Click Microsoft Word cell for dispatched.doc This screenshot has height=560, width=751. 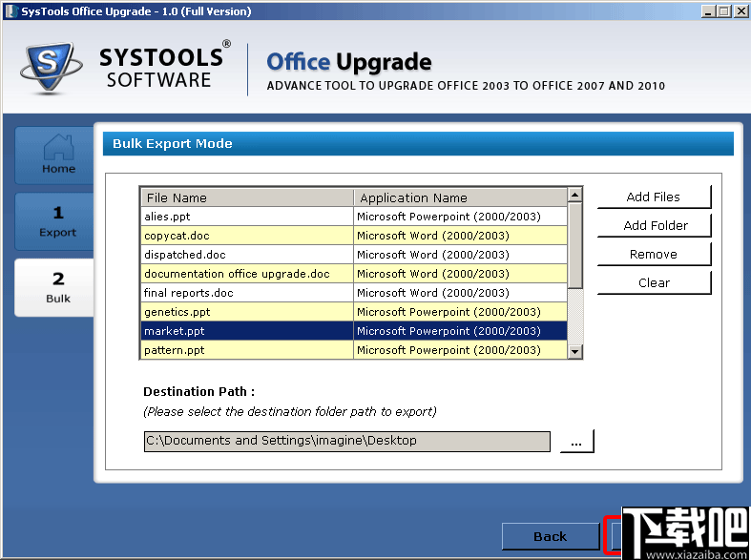click(460, 255)
